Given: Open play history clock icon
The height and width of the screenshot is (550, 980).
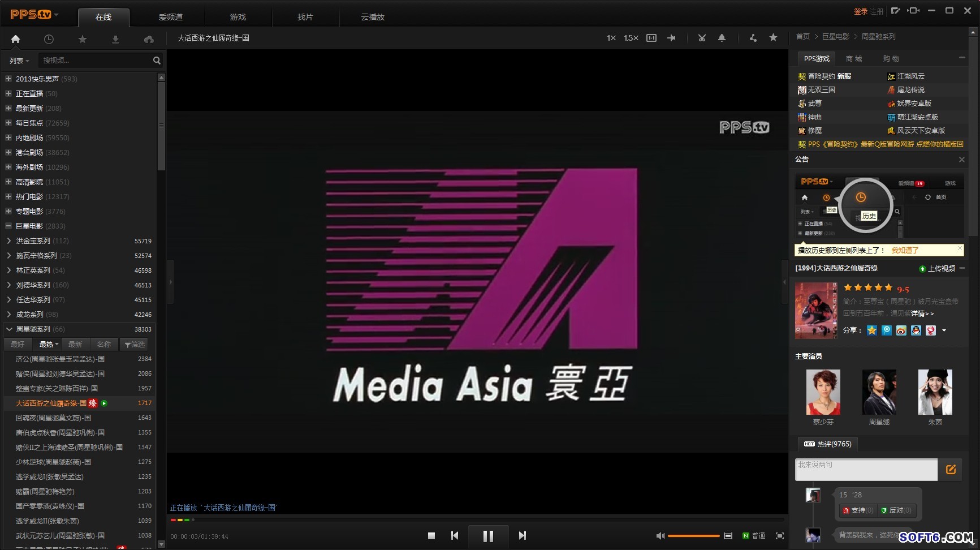Looking at the screenshot, I should (x=49, y=39).
